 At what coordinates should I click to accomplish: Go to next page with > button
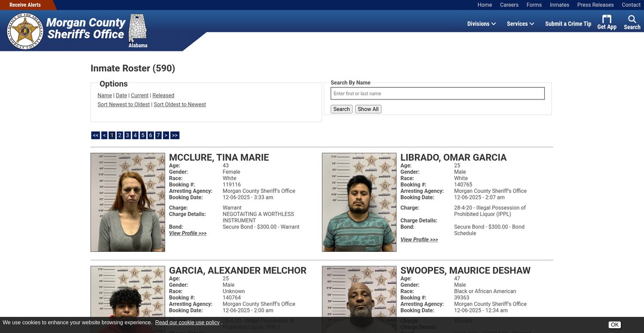tap(166, 135)
